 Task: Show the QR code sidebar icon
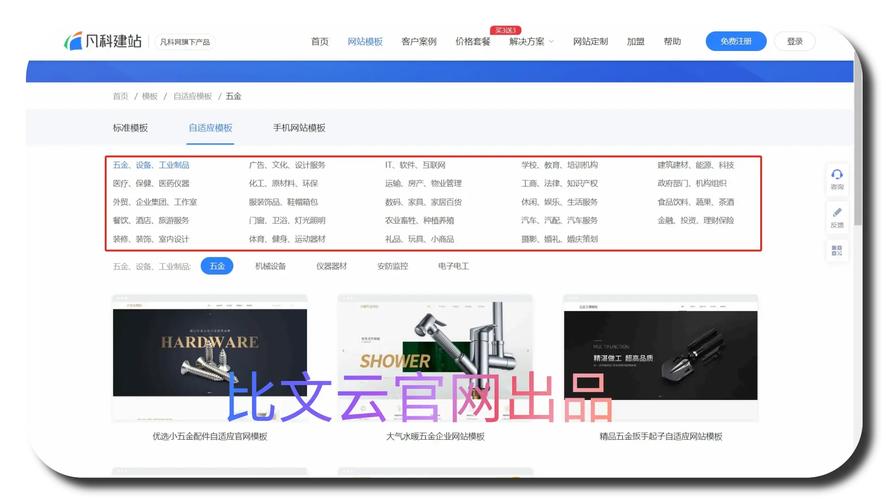click(837, 250)
